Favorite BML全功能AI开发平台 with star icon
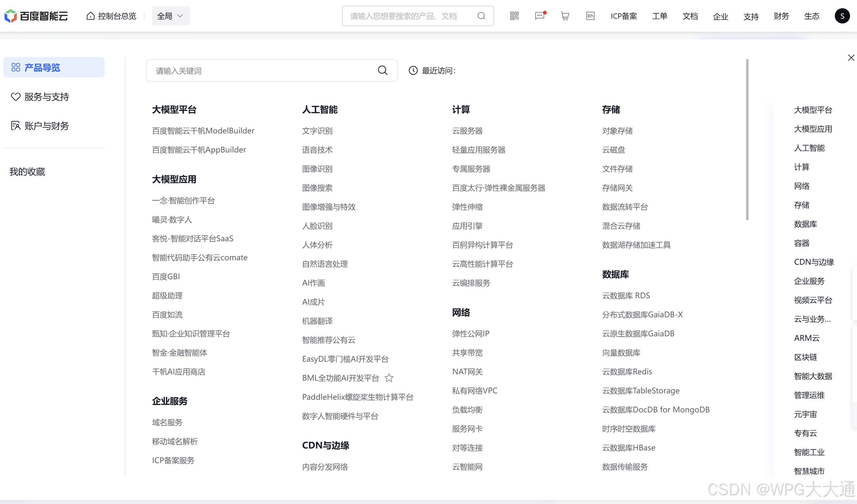This screenshot has width=857, height=504. (389, 378)
